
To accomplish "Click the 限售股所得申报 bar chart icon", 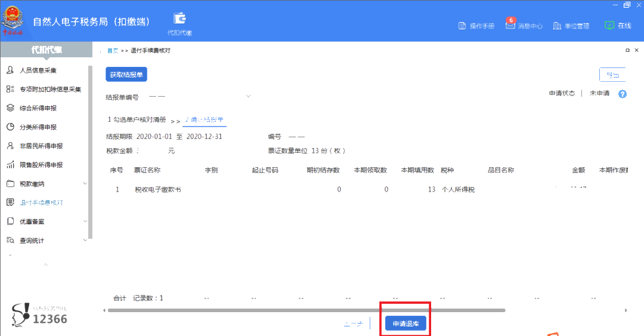I will pyautogui.click(x=10, y=165).
